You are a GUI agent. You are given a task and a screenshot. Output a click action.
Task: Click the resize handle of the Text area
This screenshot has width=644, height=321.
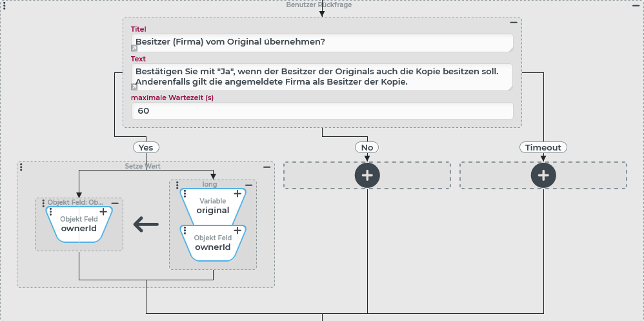[x=509, y=87]
